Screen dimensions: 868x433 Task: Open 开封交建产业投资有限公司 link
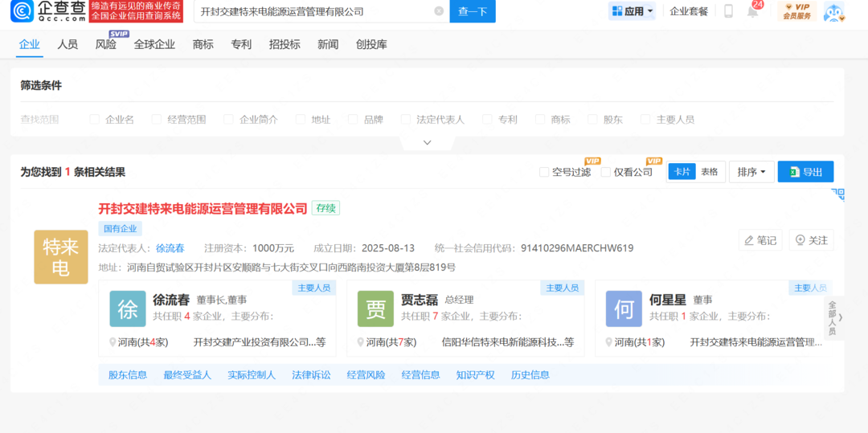pyautogui.click(x=259, y=342)
